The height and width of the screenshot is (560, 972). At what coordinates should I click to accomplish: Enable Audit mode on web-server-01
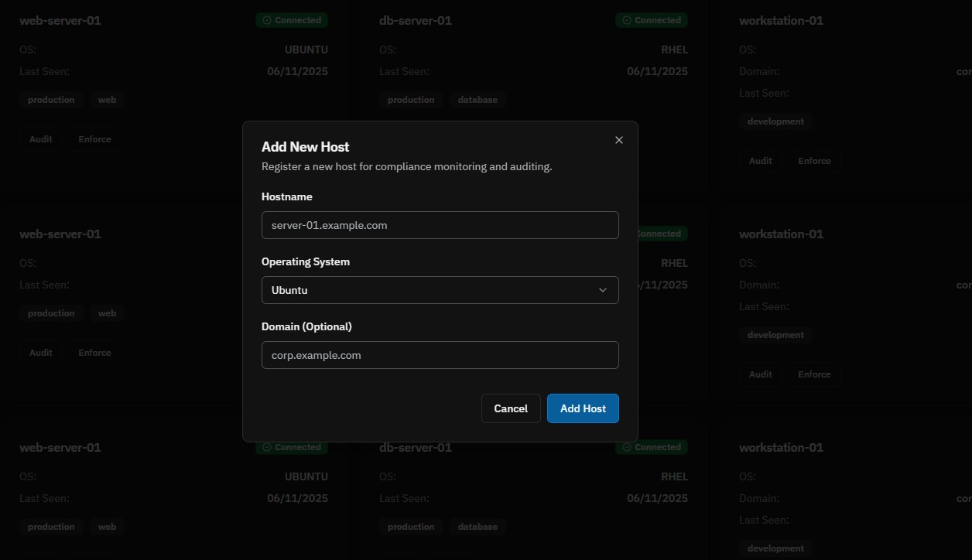(40, 138)
